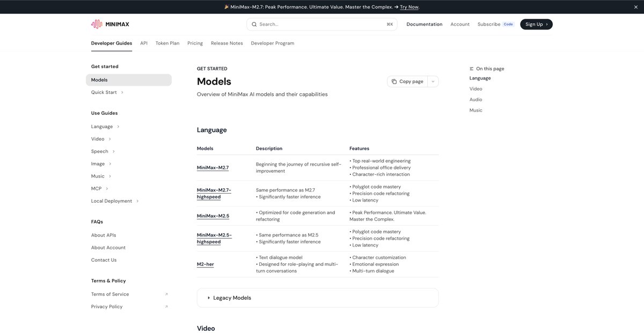The image size is (644, 333).
Task: Expand the Video guide chevron
Action: [109, 139]
